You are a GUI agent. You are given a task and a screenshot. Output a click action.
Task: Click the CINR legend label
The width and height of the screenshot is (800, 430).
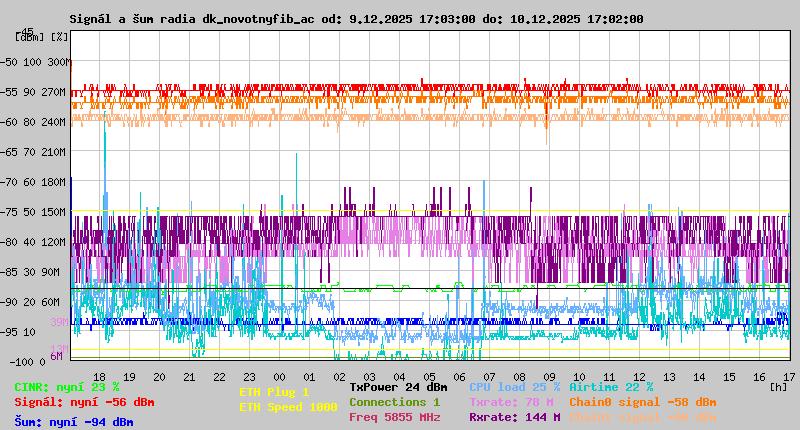coord(67,387)
